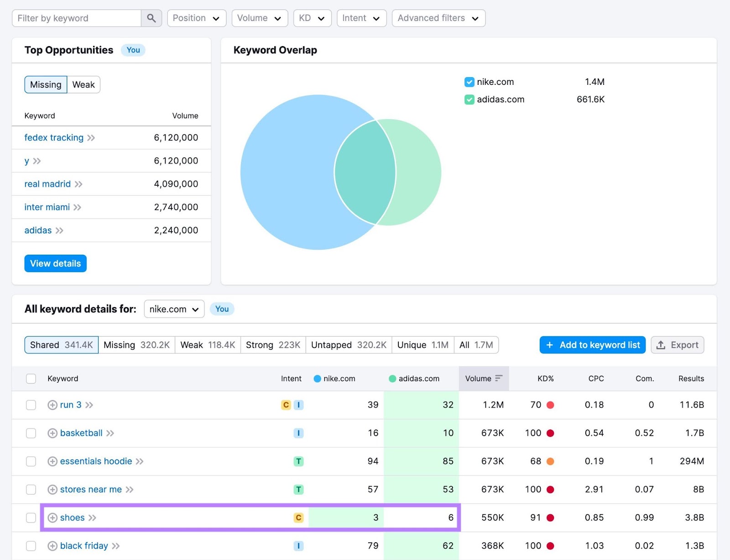
Task: Click double-arrow icon next to shoes
Action: [x=93, y=518]
